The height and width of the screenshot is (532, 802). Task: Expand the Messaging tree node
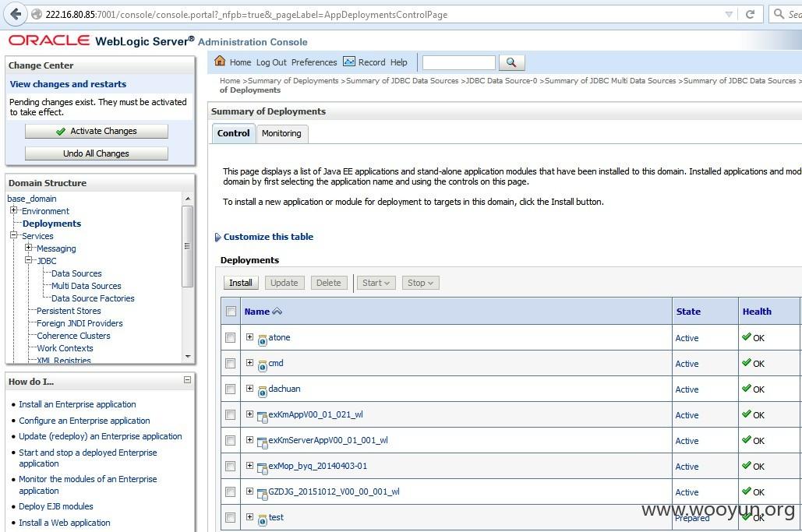pyautogui.click(x=29, y=248)
